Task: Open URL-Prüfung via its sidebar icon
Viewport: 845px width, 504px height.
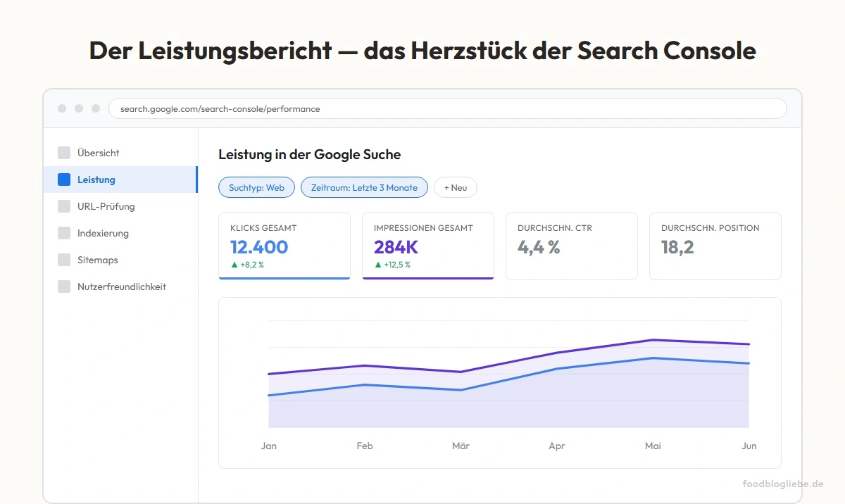Action: click(x=64, y=206)
